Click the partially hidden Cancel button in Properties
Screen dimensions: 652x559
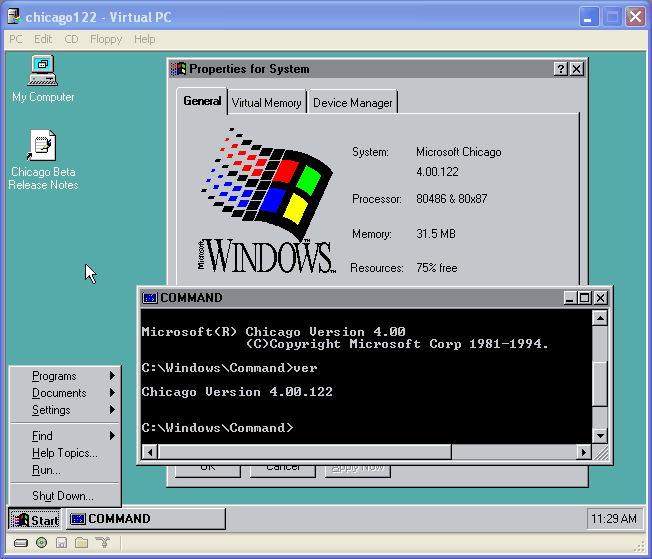pos(283,470)
